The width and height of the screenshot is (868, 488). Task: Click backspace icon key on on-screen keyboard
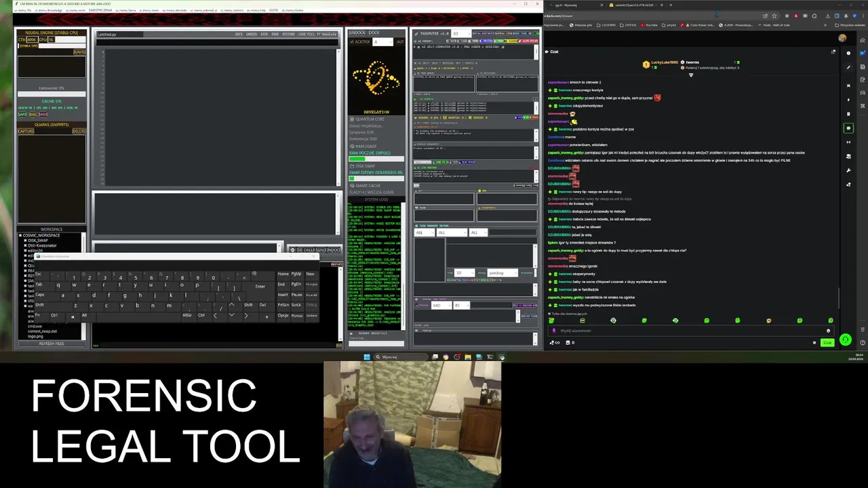click(x=263, y=276)
